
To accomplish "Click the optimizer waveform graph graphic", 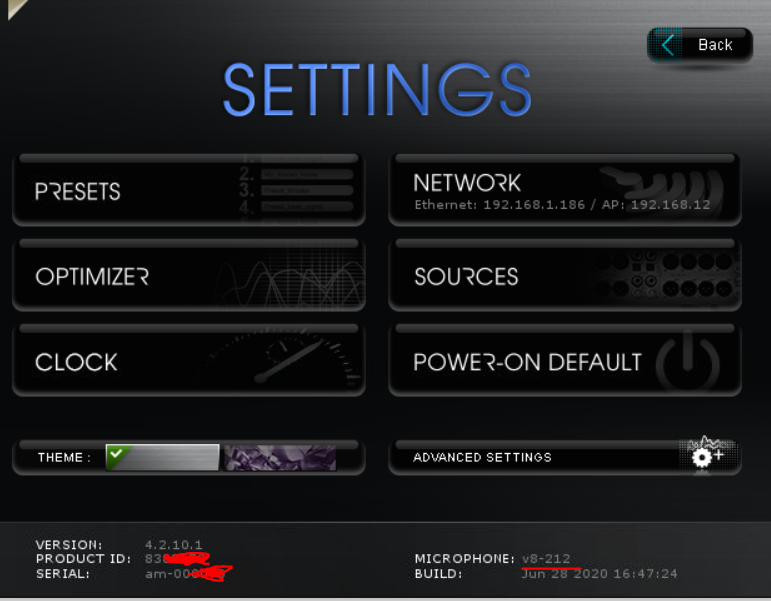I will coord(289,278).
